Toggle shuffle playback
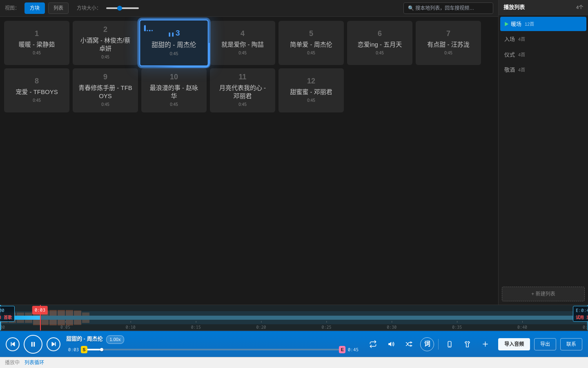Image resolution: width=588 pixels, height=368 pixels. [409, 344]
